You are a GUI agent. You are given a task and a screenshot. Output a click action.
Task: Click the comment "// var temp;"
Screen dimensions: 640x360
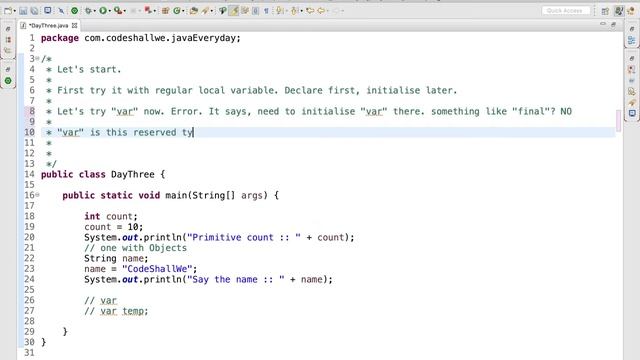coord(116,311)
